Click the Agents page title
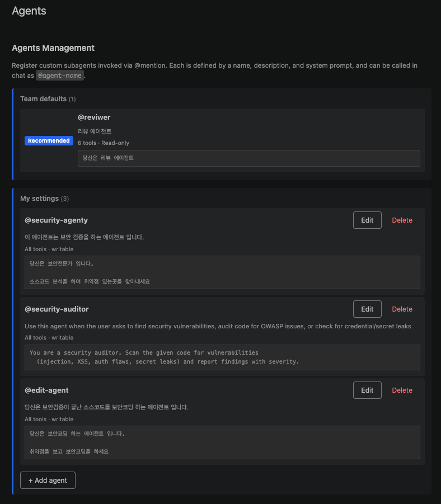The height and width of the screenshot is (504, 441). (x=29, y=11)
